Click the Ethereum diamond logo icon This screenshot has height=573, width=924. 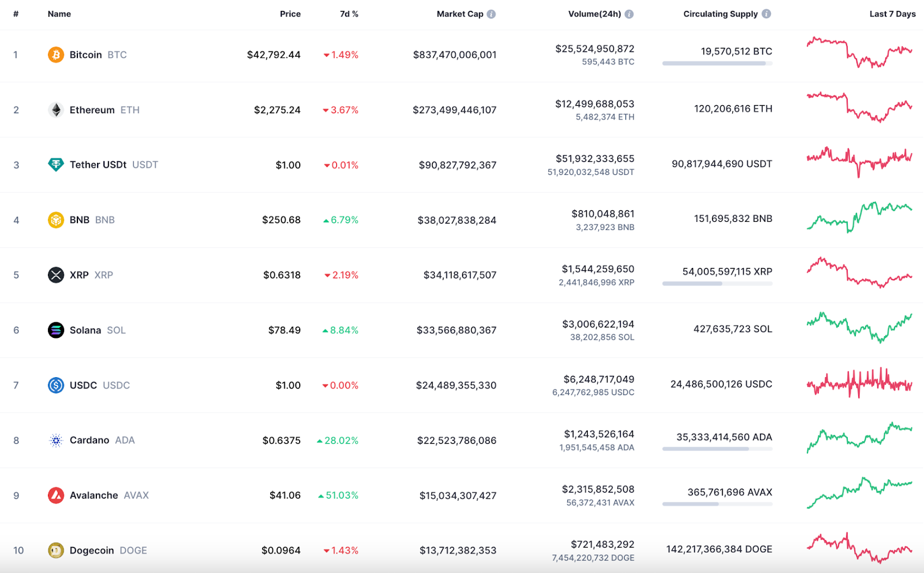pyautogui.click(x=56, y=110)
